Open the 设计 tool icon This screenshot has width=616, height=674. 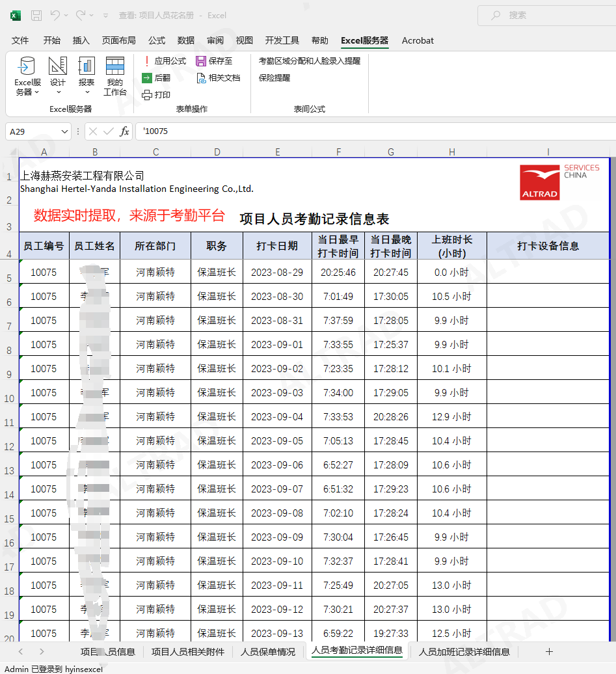[x=58, y=66]
